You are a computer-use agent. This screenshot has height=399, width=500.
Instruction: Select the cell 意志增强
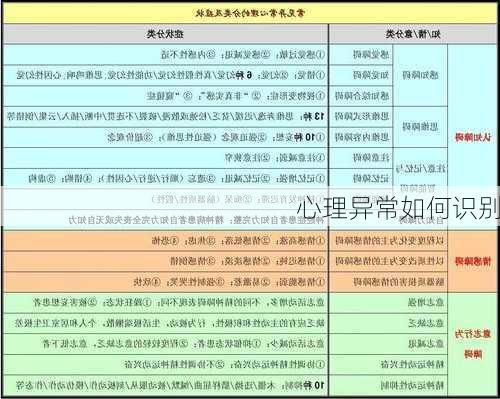tap(388, 303)
